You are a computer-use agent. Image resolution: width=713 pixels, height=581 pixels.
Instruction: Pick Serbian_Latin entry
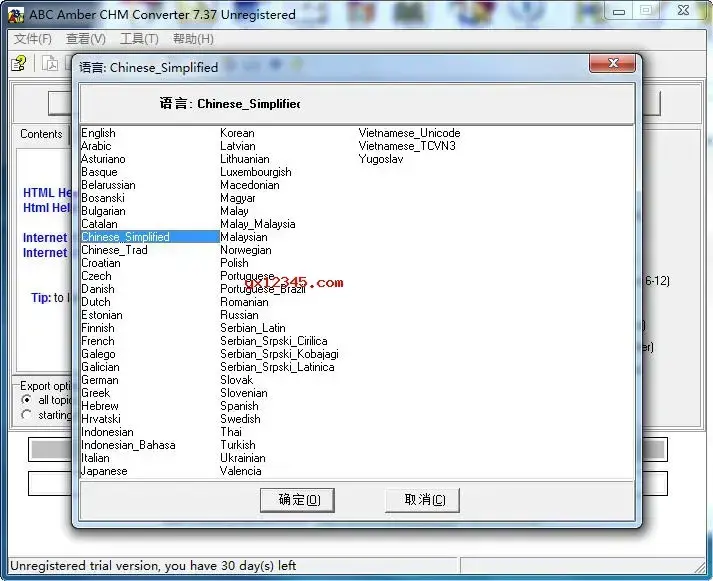tap(253, 328)
